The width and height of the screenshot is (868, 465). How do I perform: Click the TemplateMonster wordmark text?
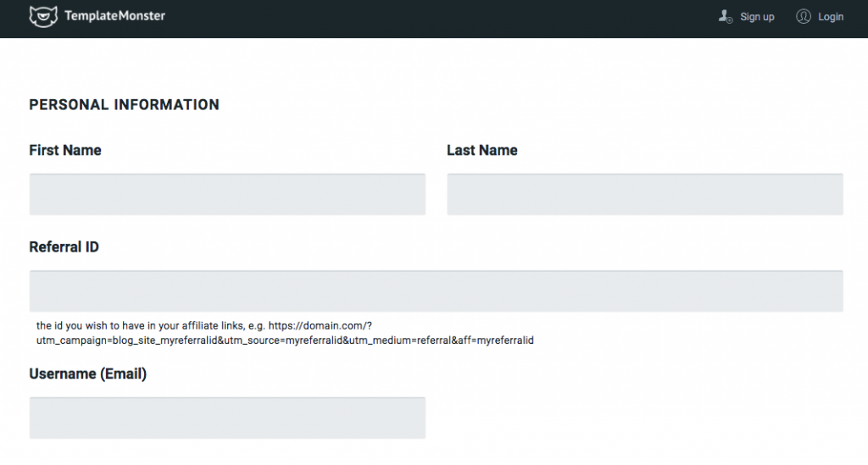(x=114, y=16)
